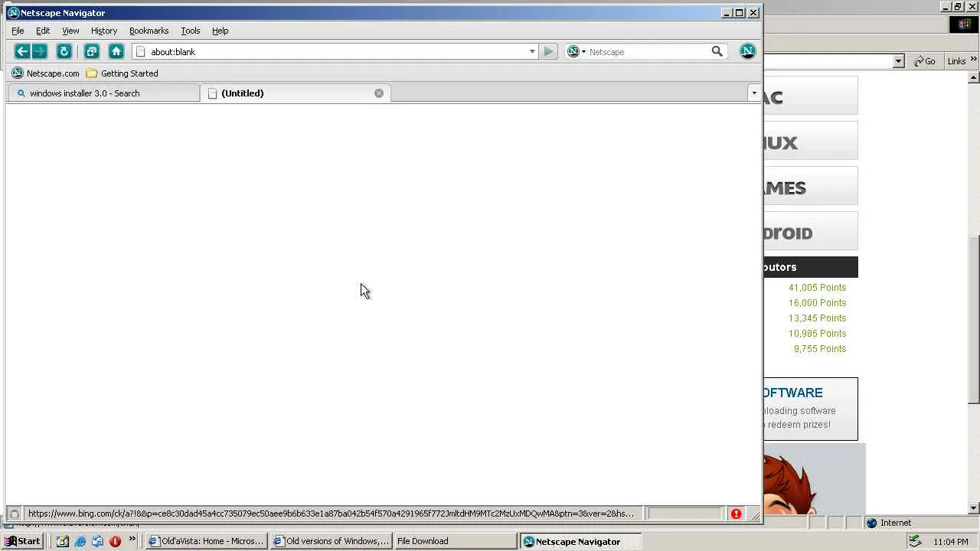
Task: Open the Edit menu
Action: click(x=43, y=31)
